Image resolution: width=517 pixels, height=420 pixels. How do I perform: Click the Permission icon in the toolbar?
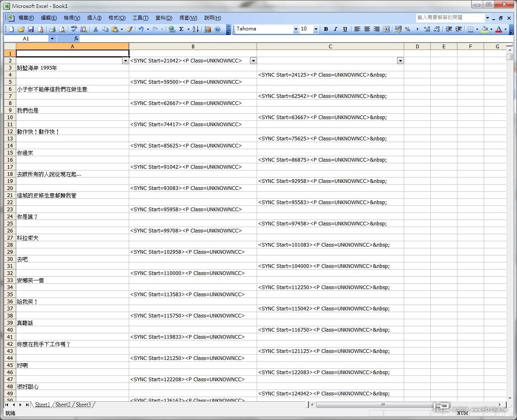[40, 29]
